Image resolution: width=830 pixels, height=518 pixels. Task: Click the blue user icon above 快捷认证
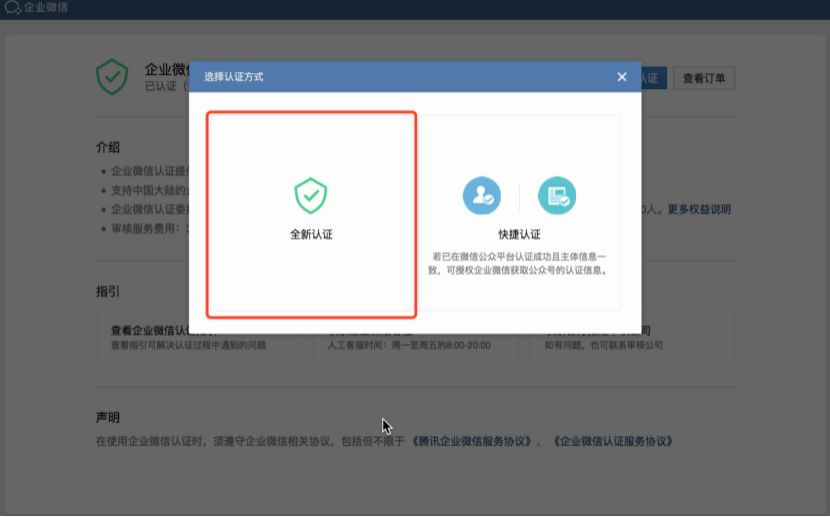(481, 196)
